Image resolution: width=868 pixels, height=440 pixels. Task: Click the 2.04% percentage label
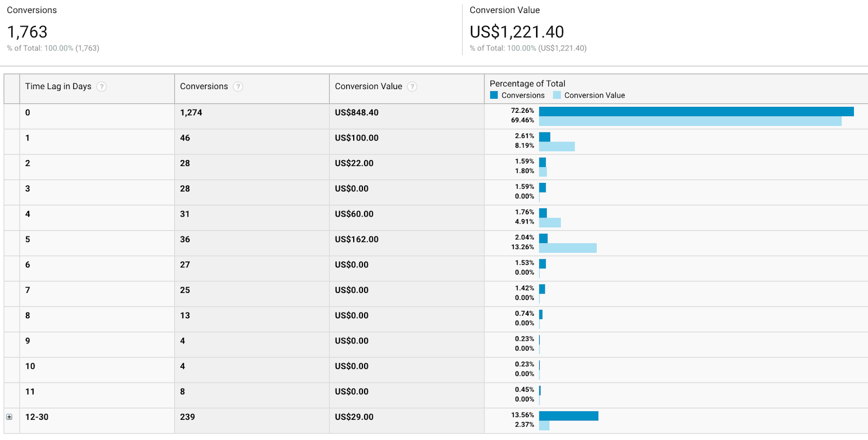[x=525, y=238]
